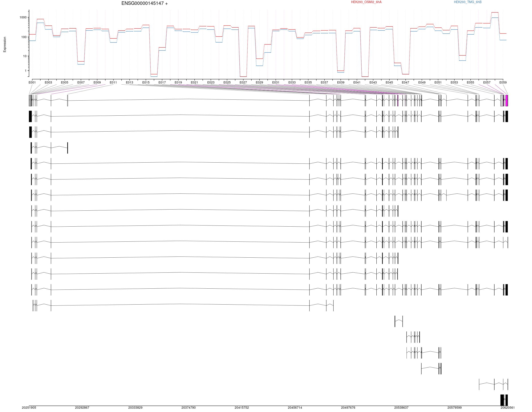
Task: Select exon label E007
Action: pos(81,82)
